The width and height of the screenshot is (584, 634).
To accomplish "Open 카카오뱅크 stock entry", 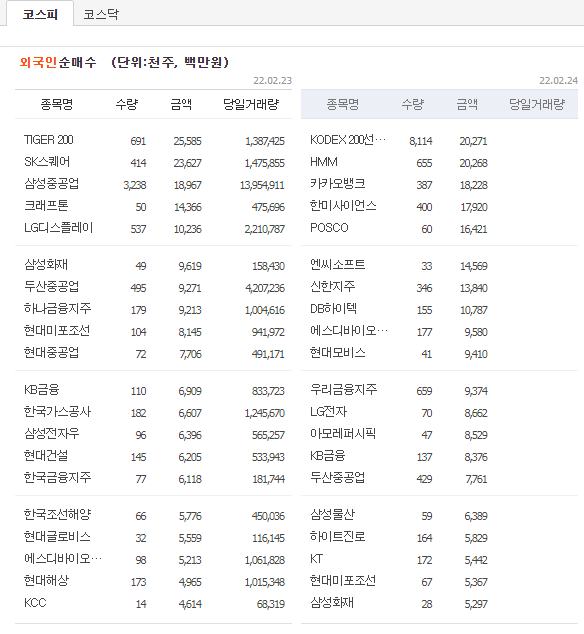I will pos(338,184).
